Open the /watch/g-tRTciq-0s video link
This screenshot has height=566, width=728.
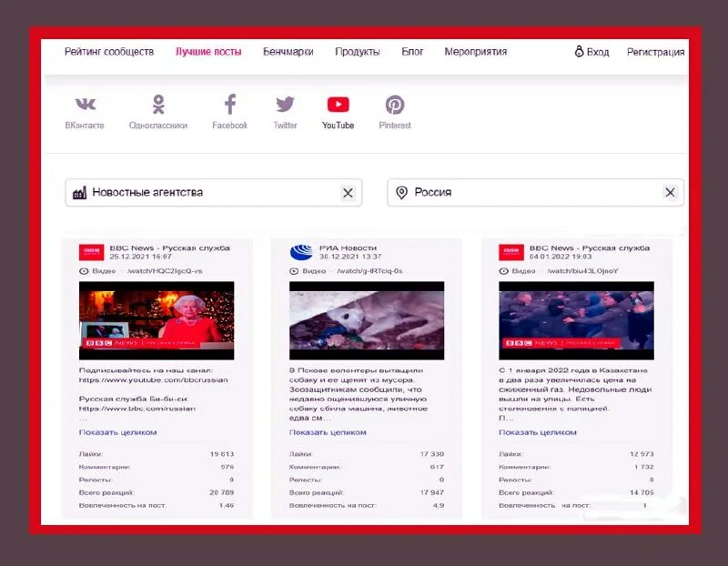369,271
